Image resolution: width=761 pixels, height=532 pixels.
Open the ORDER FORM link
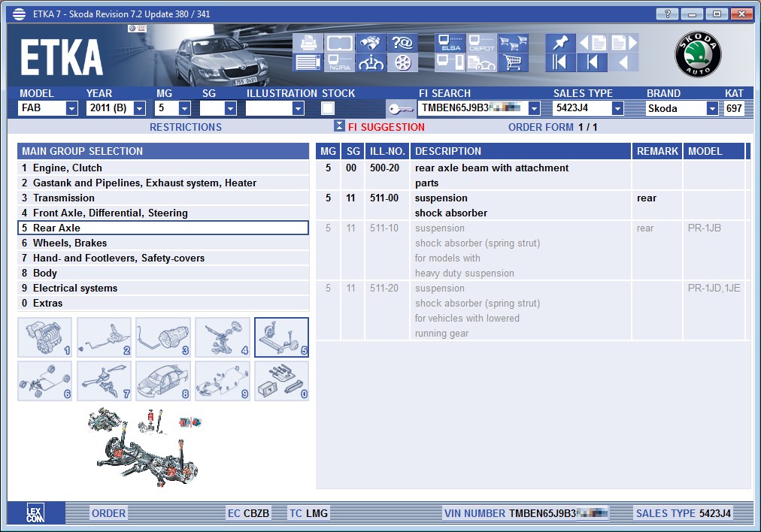[x=541, y=127]
